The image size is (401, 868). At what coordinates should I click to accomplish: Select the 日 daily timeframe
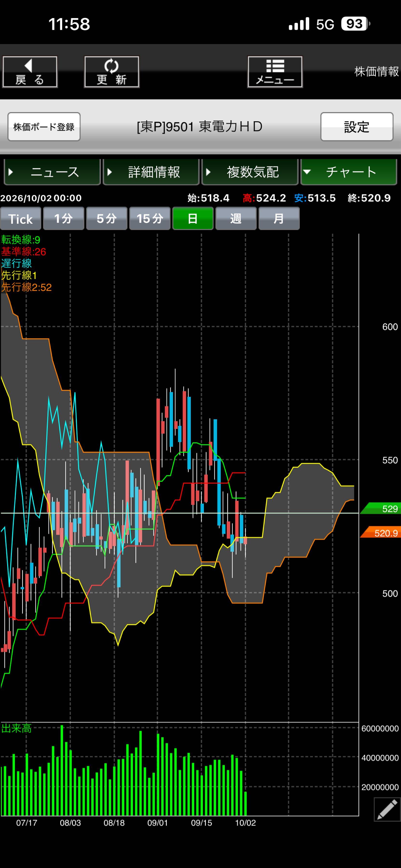tap(193, 219)
